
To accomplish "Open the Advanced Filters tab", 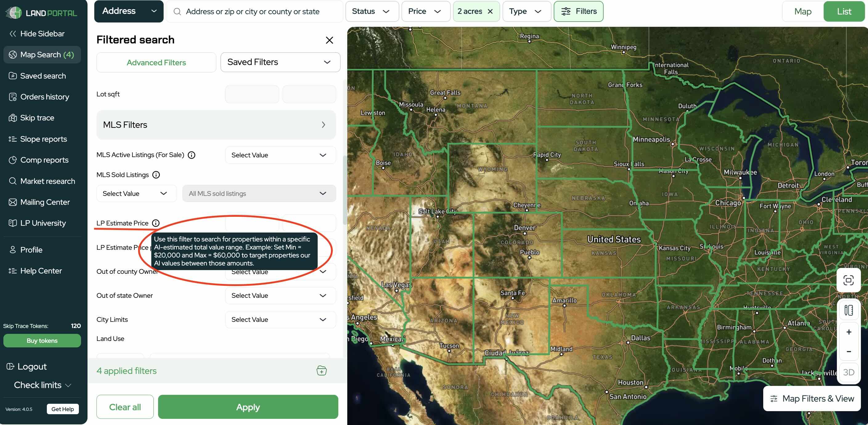I will click(156, 63).
